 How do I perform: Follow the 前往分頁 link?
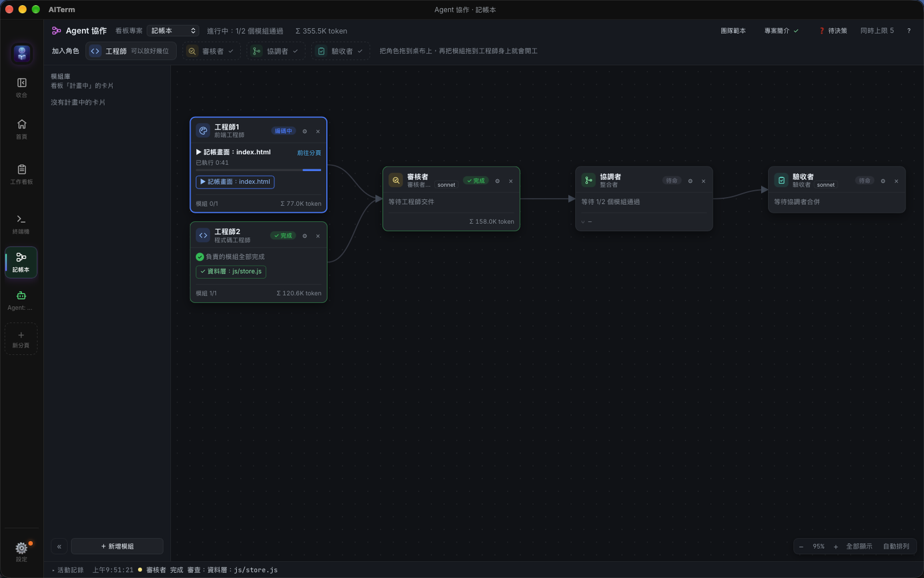(309, 153)
